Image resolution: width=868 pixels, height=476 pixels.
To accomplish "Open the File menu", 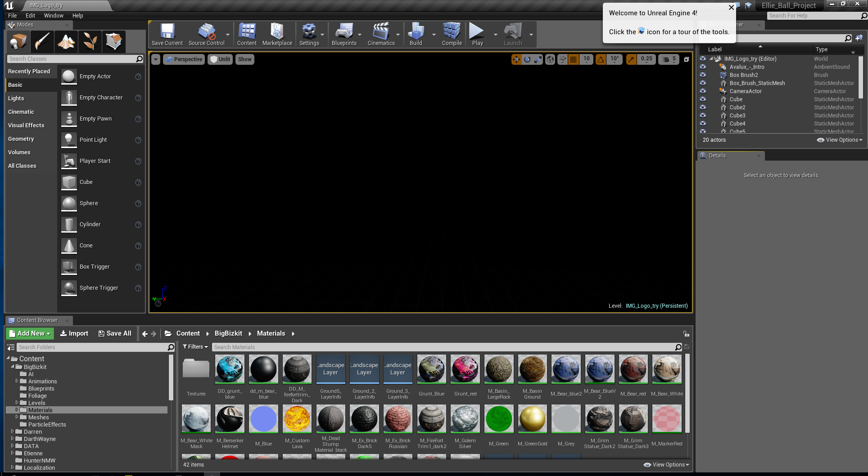I will click(13, 16).
